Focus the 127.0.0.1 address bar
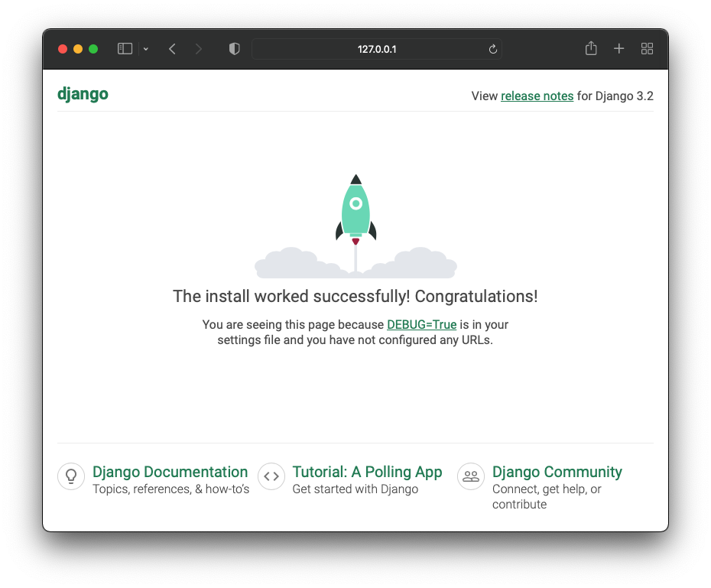711x588 pixels. [x=377, y=49]
